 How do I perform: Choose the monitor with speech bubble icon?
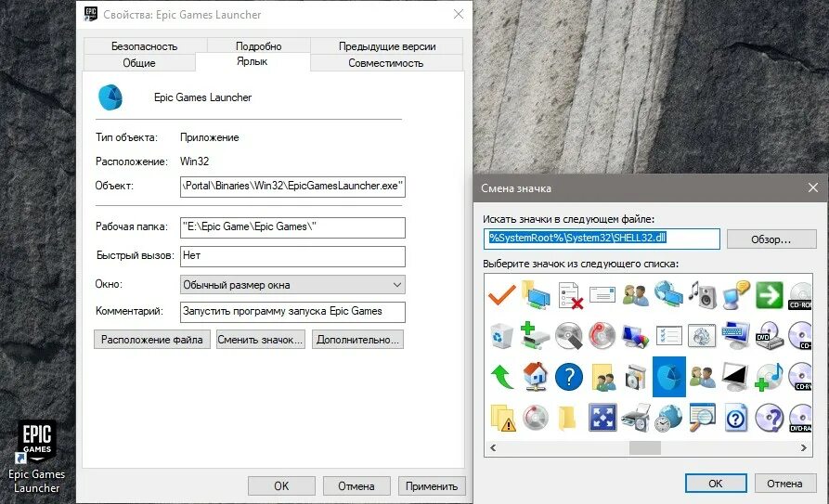tap(735, 294)
